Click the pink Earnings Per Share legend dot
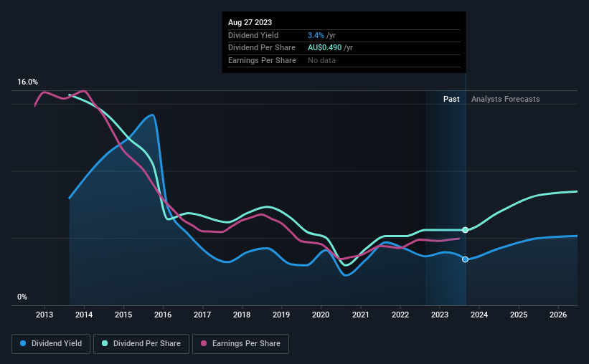 click(x=204, y=343)
